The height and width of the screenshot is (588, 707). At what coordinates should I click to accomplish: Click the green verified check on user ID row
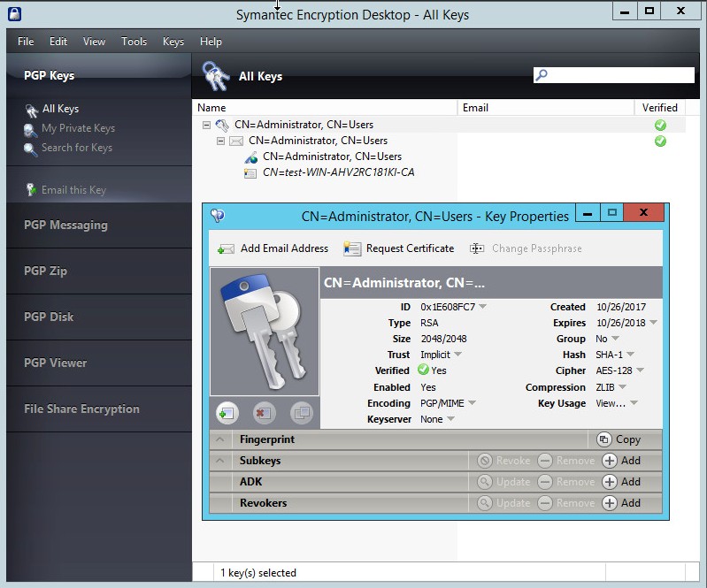click(660, 141)
